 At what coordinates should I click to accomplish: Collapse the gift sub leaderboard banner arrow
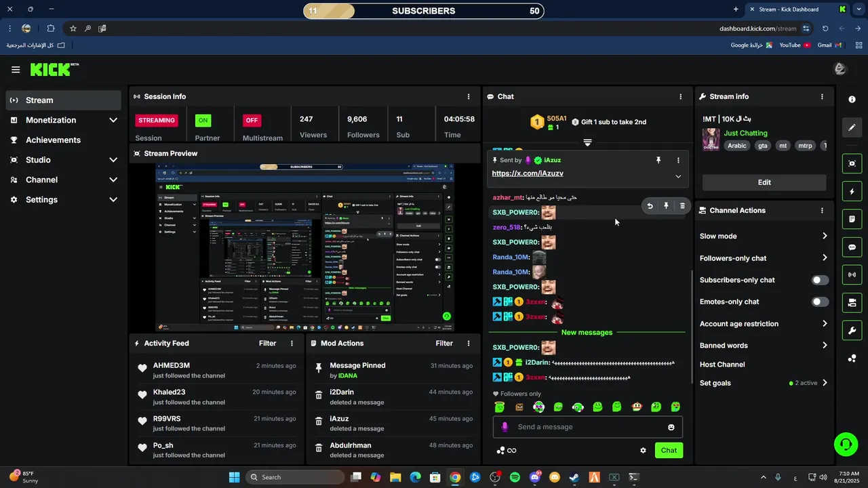pyautogui.click(x=587, y=143)
